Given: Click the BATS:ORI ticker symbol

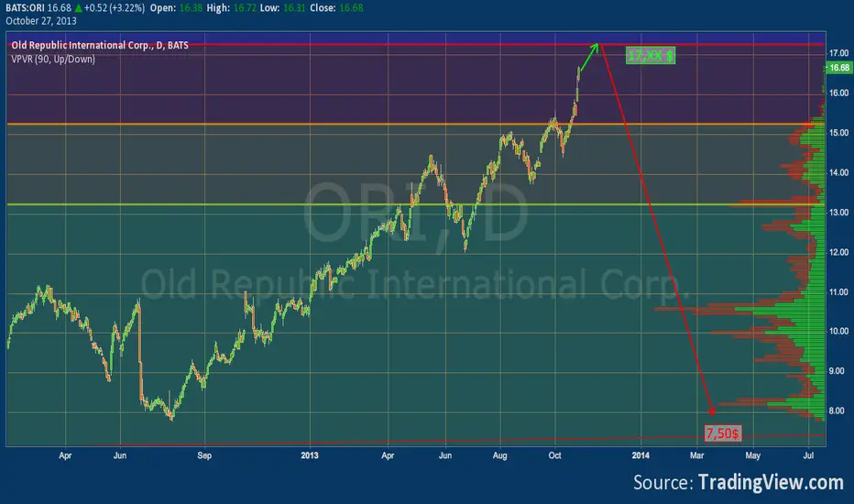Looking at the screenshot, I should [25, 8].
